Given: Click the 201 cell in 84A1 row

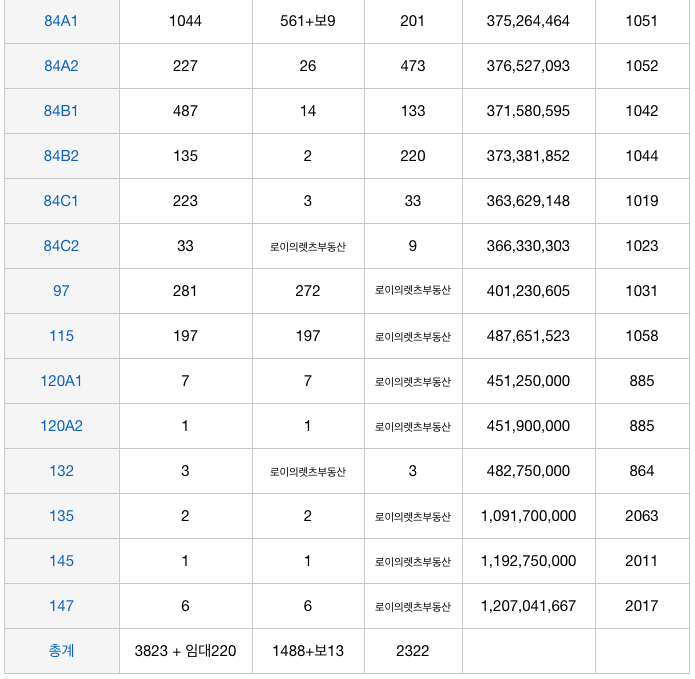Looking at the screenshot, I should tap(413, 21).
